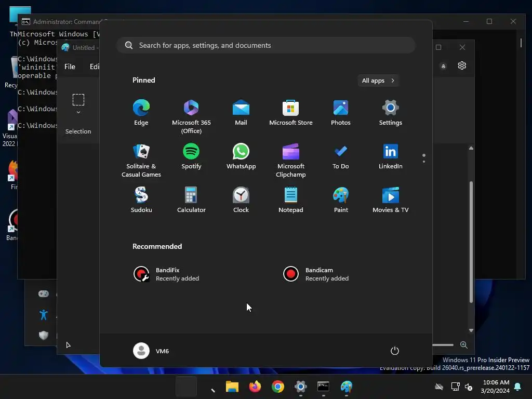The image size is (532, 399).
Task: Select Gaming icon in Settings window
Action: point(44,294)
